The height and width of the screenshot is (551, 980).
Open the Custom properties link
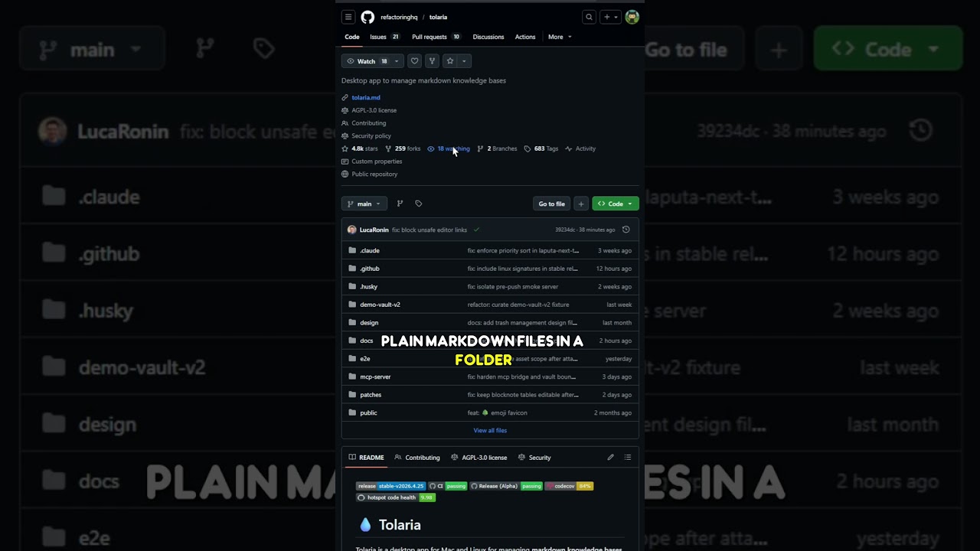point(377,161)
